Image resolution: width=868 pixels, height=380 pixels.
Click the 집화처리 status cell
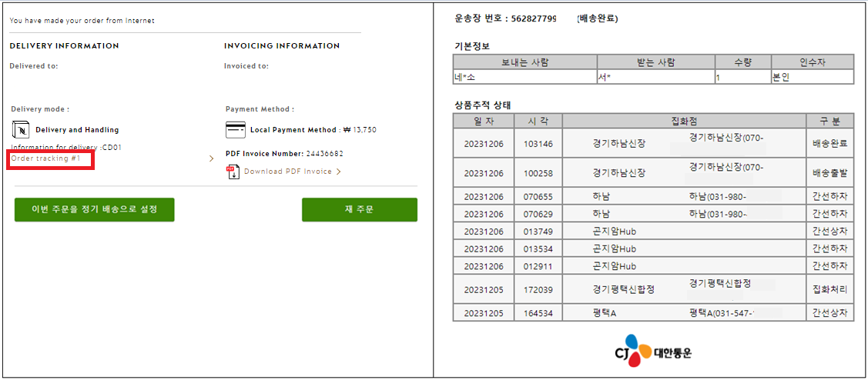[x=829, y=288]
